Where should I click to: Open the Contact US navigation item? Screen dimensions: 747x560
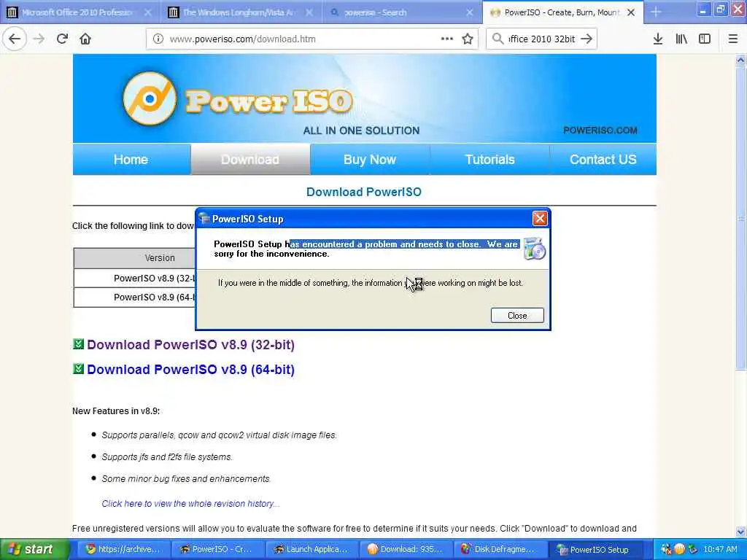pyautogui.click(x=603, y=160)
